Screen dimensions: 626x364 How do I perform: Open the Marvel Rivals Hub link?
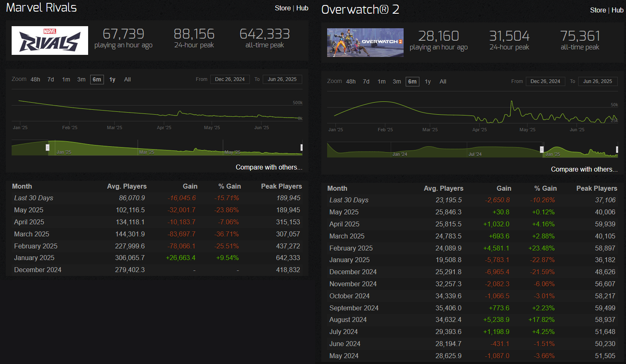pyautogui.click(x=302, y=8)
